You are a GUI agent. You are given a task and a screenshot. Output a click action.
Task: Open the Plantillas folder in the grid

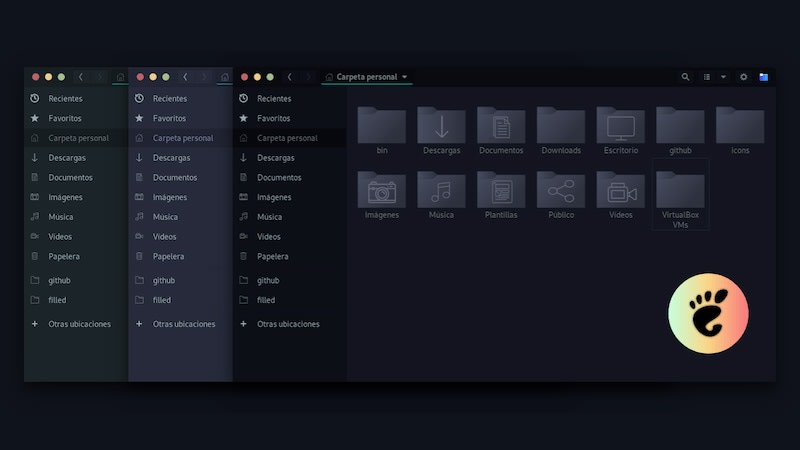(501, 190)
